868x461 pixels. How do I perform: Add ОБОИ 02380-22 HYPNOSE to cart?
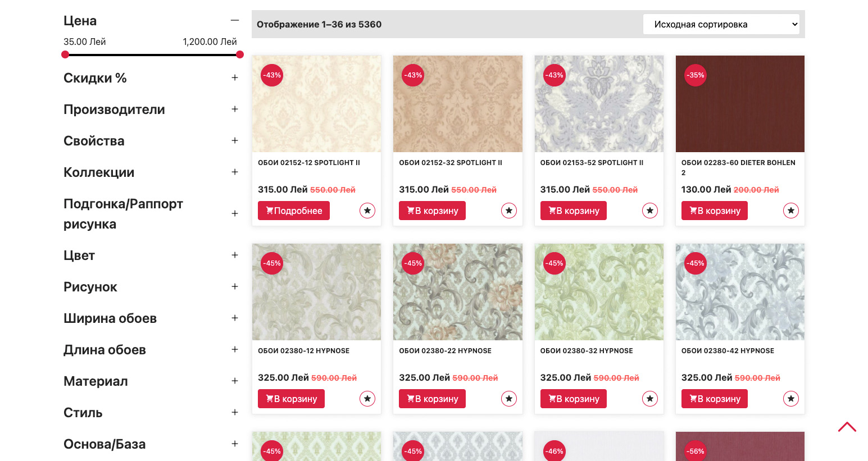pos(433,399)
